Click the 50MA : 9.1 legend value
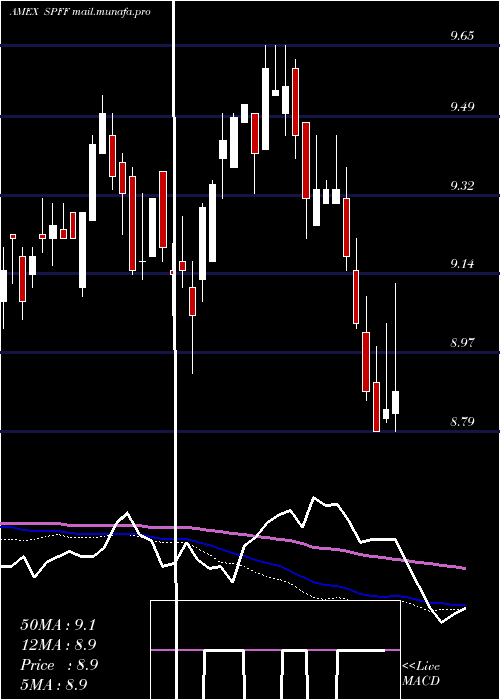The width and height of the screenshot is (500, 700). (x=58, y=625)
